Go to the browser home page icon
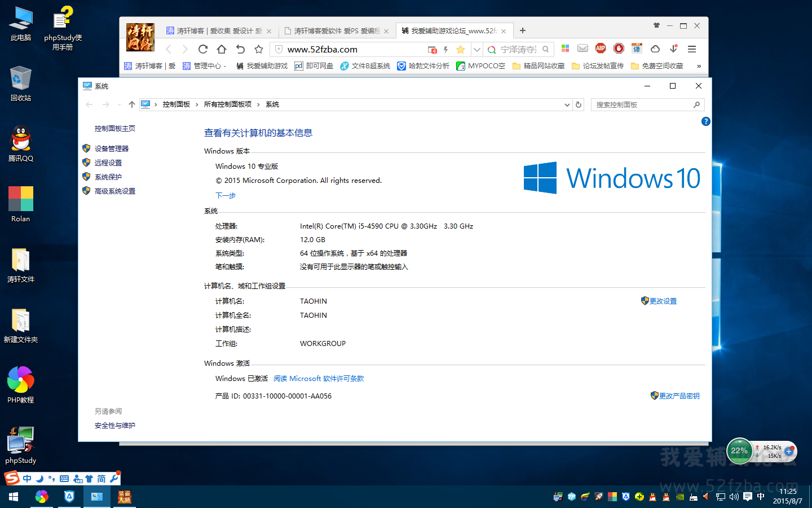812x508 pixels. (x=222, y=49)
